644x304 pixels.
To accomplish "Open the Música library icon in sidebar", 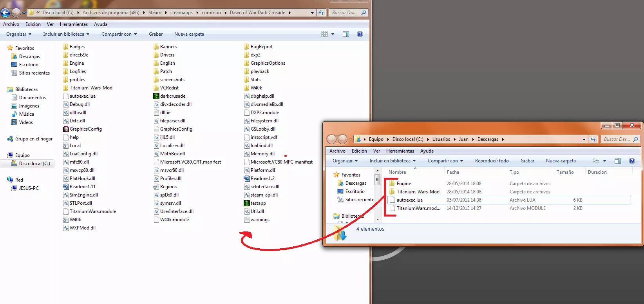I will [x=14, y=114].
